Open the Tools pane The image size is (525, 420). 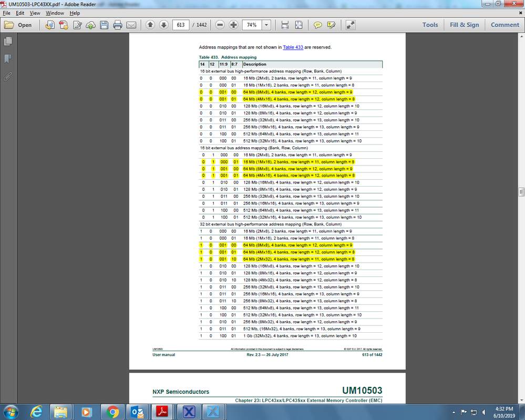[430, 25]
